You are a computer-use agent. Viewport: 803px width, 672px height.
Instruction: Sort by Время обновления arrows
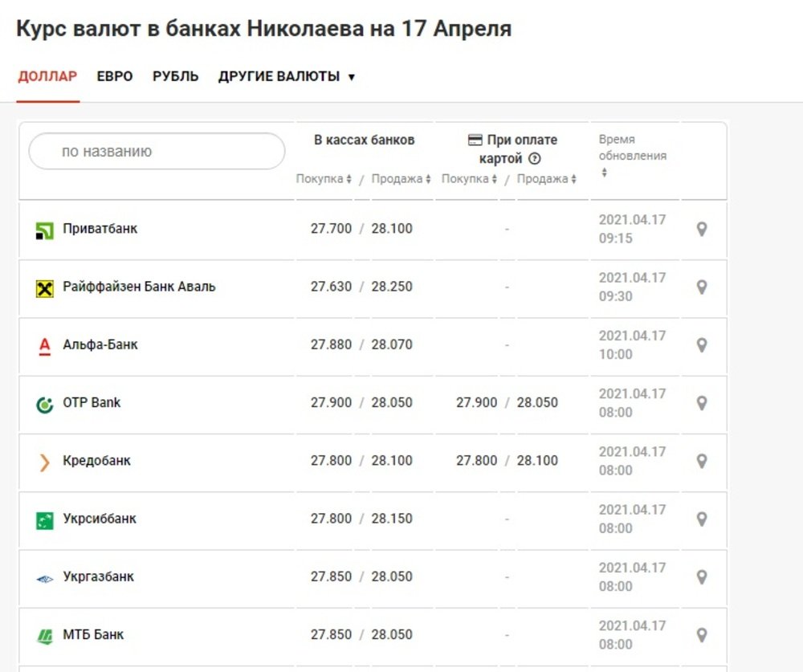tap(604, 173)
